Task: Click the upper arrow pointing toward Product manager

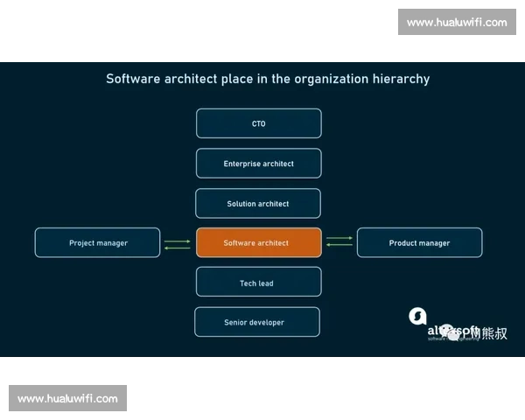Action: coord(339,238)
